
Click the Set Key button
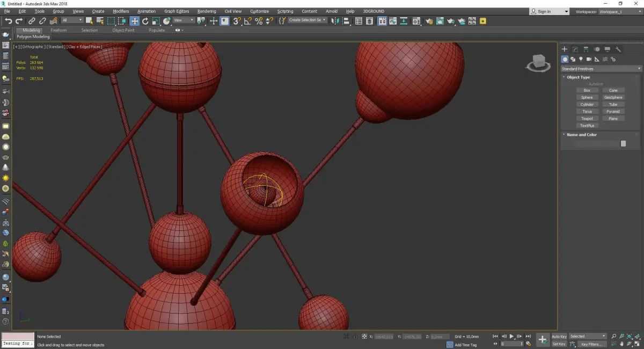click(x=559, y=344)
